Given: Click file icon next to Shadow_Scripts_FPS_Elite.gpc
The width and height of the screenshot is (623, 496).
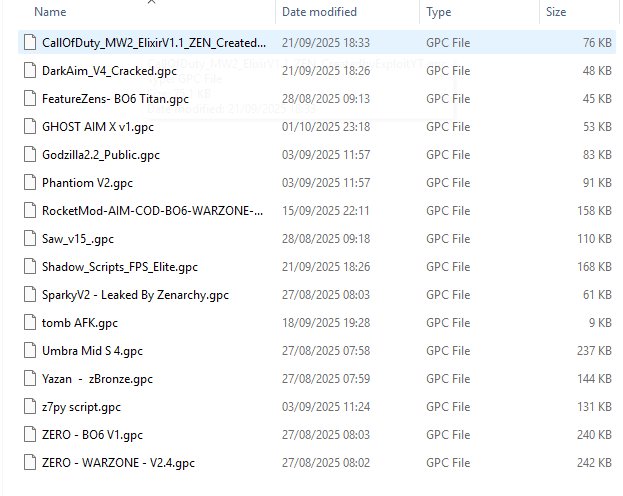Looking at the screenshot, I should (30, 266).
